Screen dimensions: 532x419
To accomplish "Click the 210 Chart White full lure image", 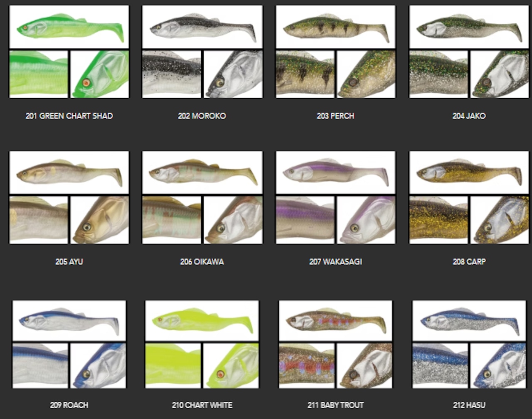I will tap(202, 321).
